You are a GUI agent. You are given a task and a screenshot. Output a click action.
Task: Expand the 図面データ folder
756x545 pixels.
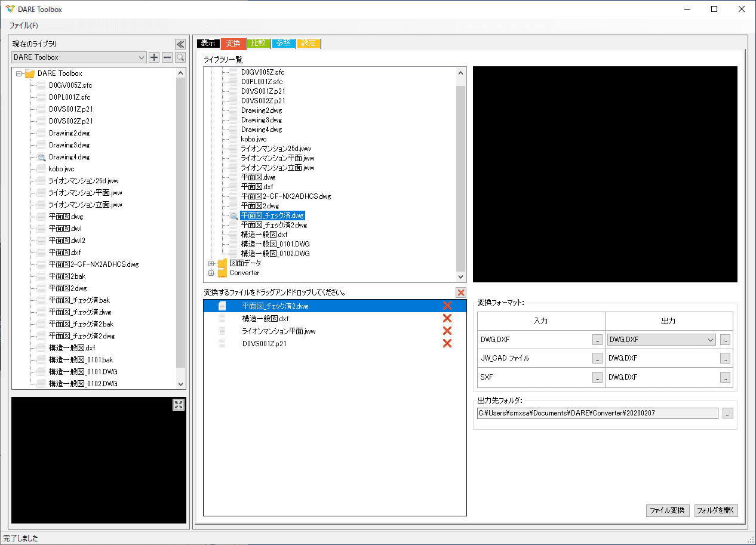(211, 263)
